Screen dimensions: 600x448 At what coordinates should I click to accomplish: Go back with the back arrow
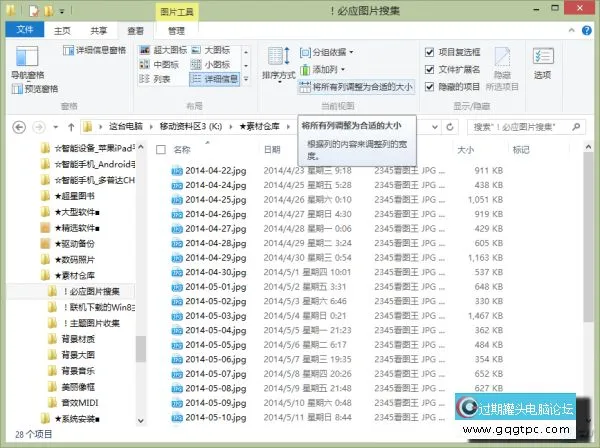click(19, 127)
